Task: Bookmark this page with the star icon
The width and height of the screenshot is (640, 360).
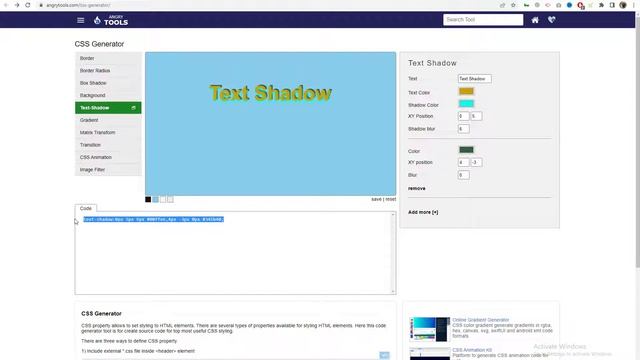Action: click(513, 5)
